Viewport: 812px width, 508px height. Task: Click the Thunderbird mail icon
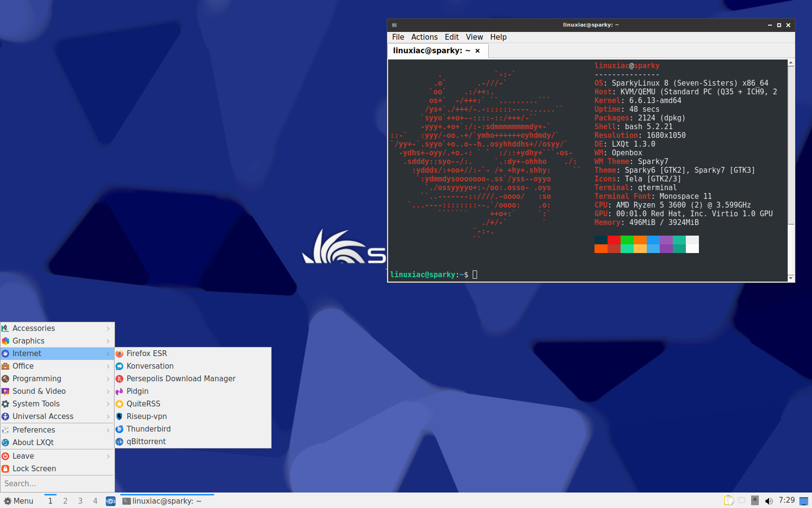click(x=119, y=429)
